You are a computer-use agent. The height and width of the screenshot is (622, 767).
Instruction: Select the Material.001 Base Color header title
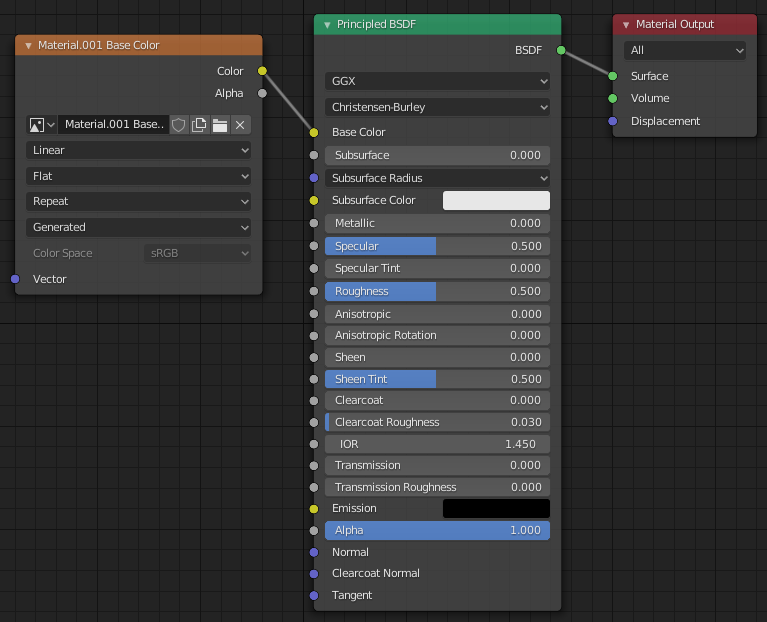98,45
